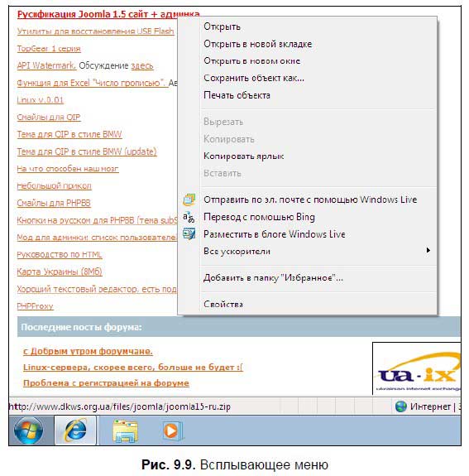Click the Windows Live email accelerator icon
This screenshot has width=469, height=476.
189,200
